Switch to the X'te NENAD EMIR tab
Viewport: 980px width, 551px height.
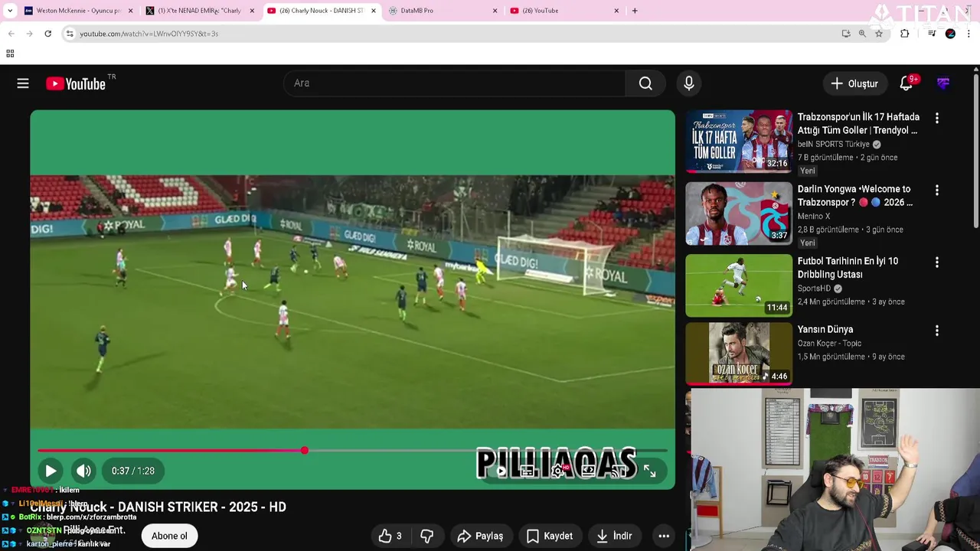click(x=199, y=11)
